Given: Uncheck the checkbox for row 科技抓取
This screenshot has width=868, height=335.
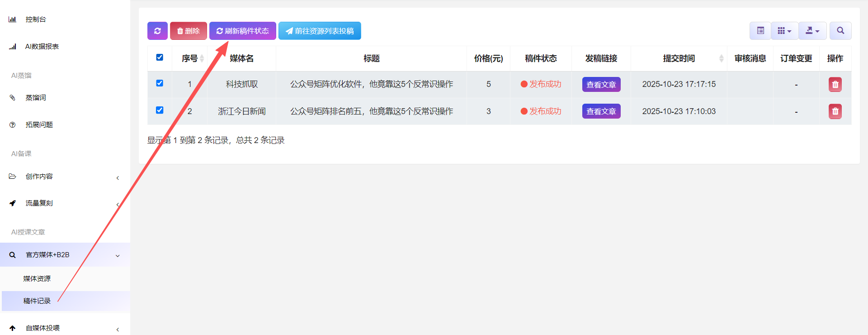Looking at the screenshot, I should click(x=160, y=83).
